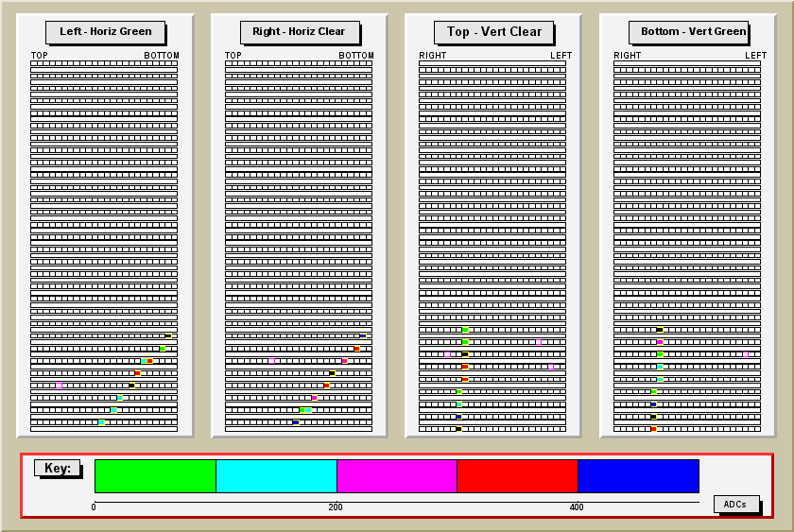Click the 'Left - Horiz Green' title button
The image size is (794, 532).
(x=105, y=32)
